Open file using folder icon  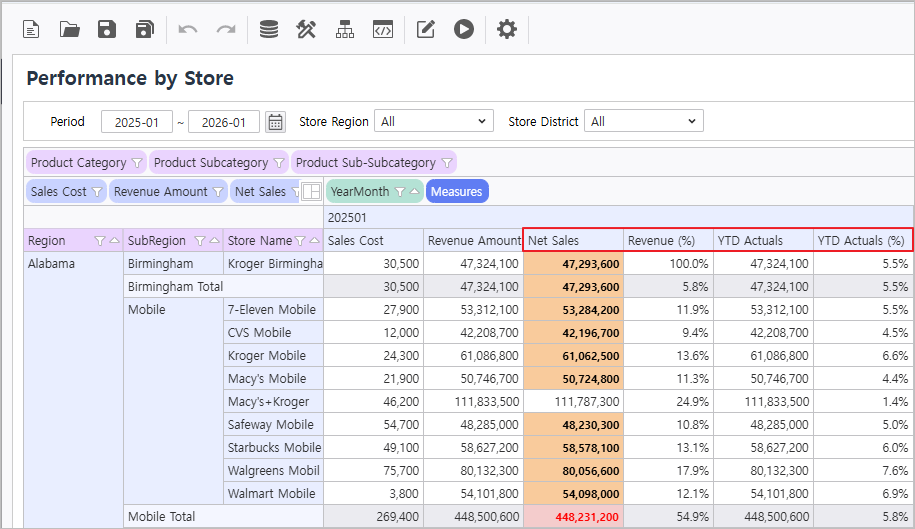pos(69,30)
